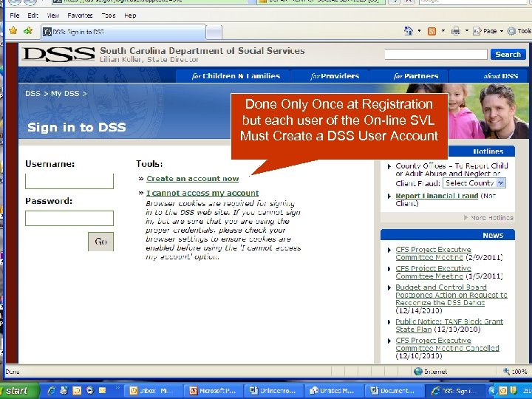This screenshot has height=399, width=532.
Task: Open Public Notice TANF Block Grant link
Action: point(449,325)
